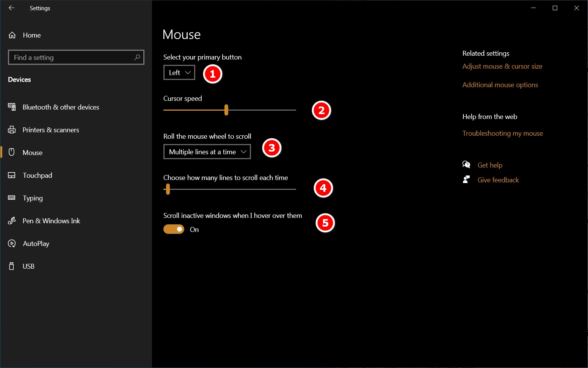Click the Home icon in sidebar
This screenshot has height=368, width=588.
click(x=12, y=35)
